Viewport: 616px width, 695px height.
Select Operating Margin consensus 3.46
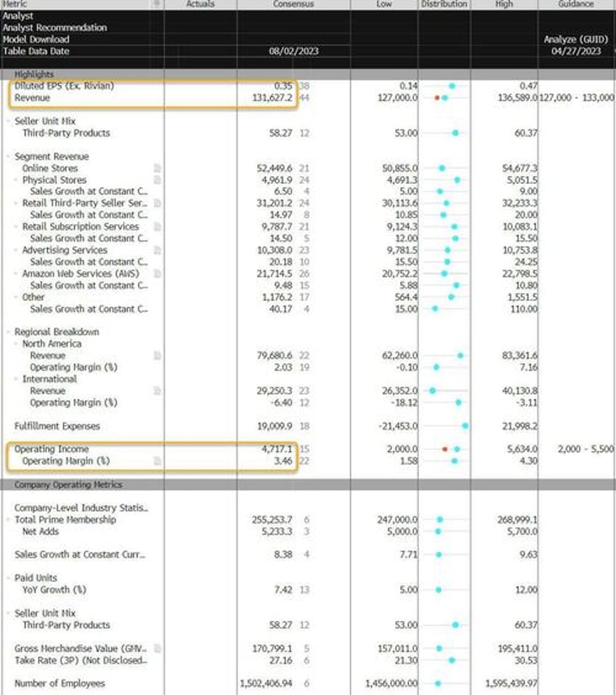(283, 461)
